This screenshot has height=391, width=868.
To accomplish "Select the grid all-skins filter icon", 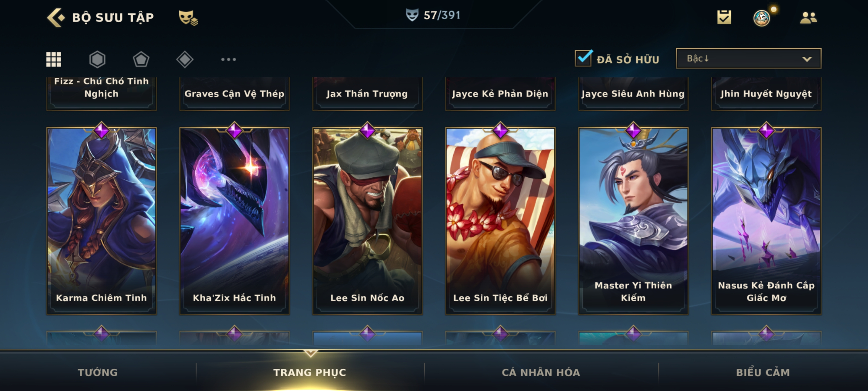I will (x=54, y=59).
